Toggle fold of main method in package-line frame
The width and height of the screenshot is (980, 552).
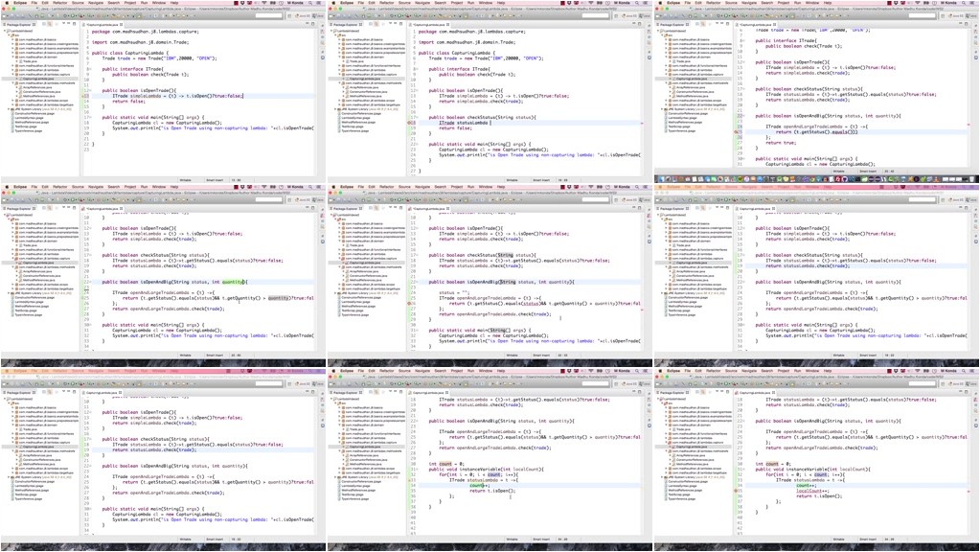pos(91,118)
